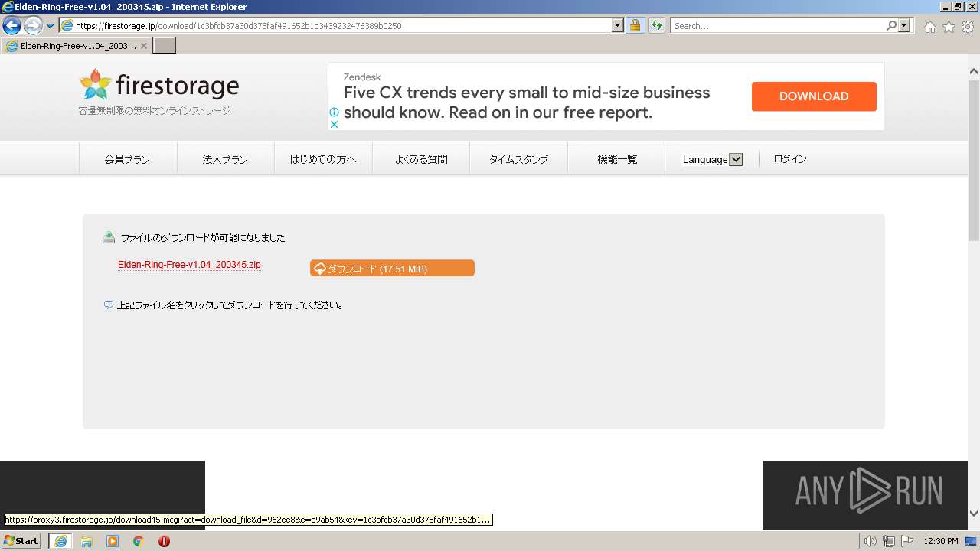The image size is (980, 551).
Task: Open the 会員プラン menu item
Action: 128,159
